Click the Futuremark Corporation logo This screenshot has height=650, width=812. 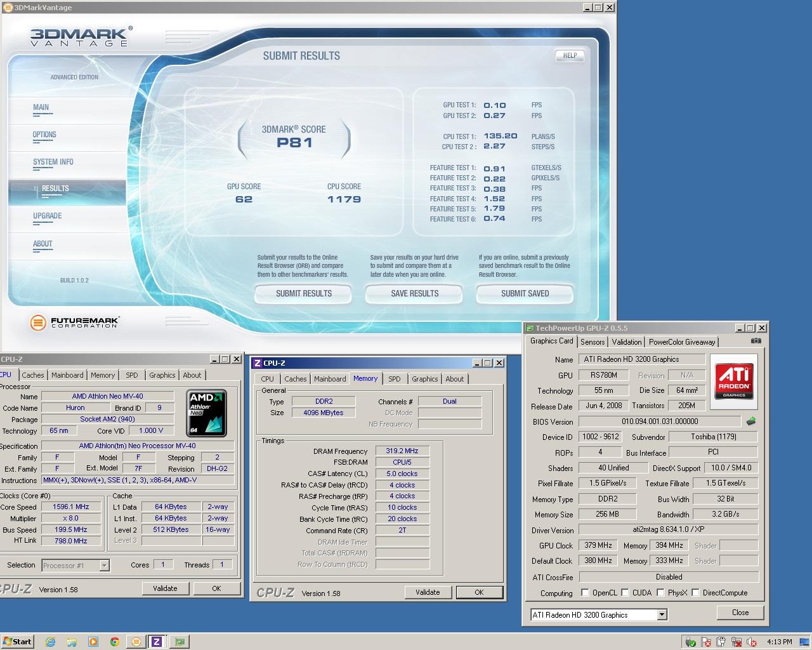click(74, 322)
